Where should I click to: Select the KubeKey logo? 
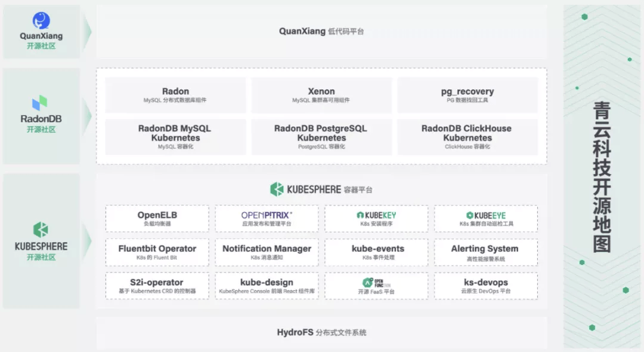tap(376, 215)
